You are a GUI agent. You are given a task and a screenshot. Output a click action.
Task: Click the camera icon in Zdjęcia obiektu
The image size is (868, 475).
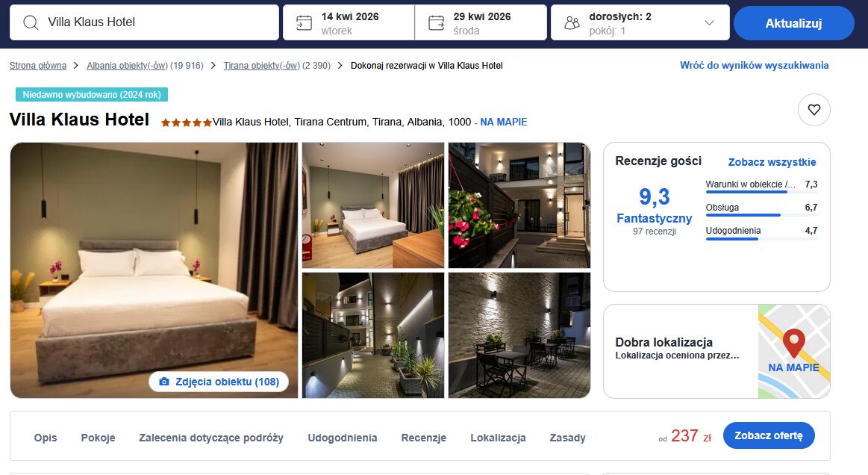[164, 382]
